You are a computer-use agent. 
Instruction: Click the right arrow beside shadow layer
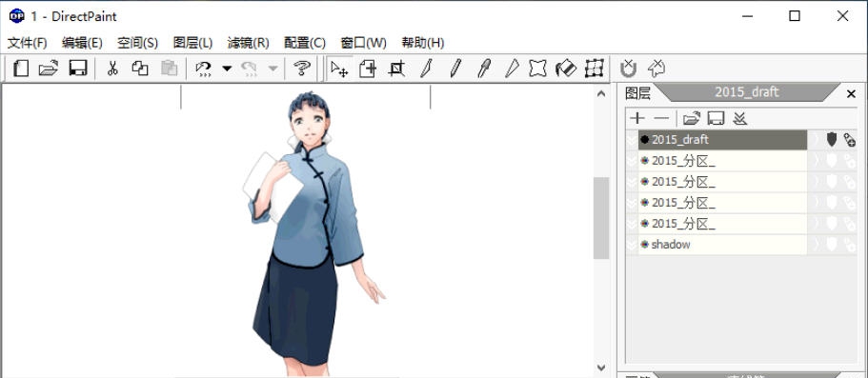[816, 245]
